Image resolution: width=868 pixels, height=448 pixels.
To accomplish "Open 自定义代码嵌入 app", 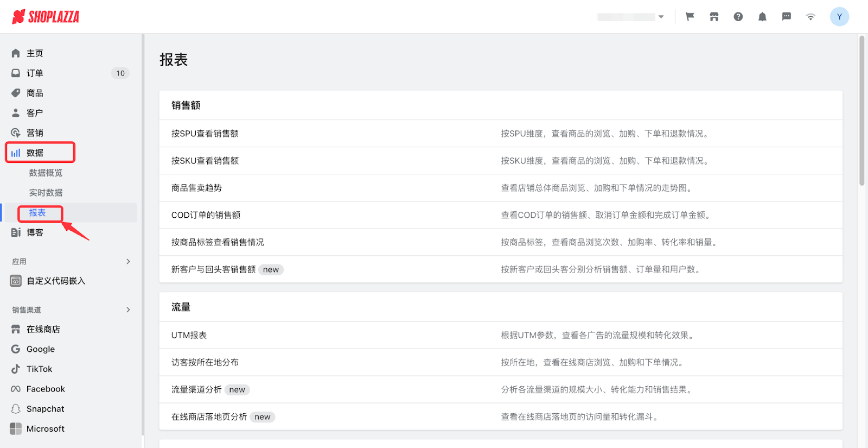I will 55,281.
